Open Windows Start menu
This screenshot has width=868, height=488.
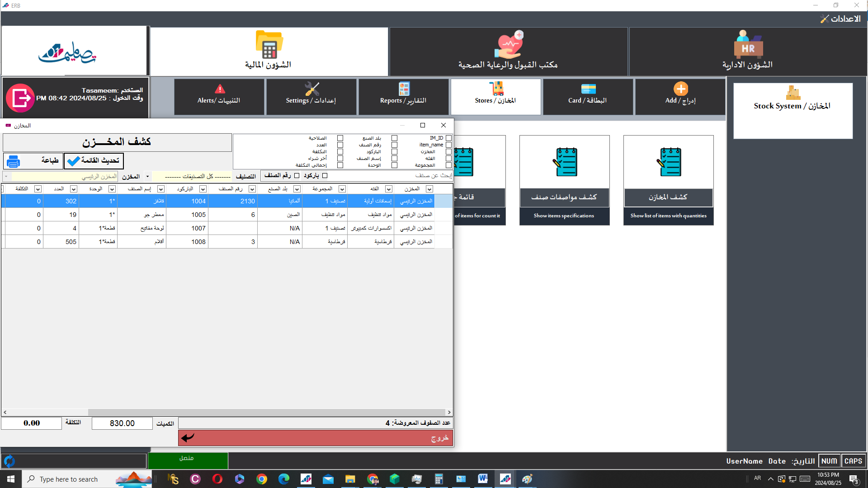point(11,479)
